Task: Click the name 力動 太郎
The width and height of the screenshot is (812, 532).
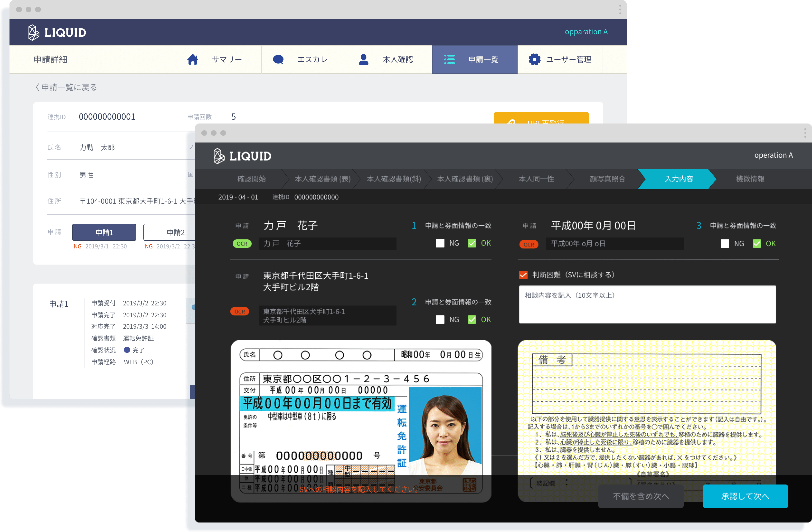Action: pos(97,147)
